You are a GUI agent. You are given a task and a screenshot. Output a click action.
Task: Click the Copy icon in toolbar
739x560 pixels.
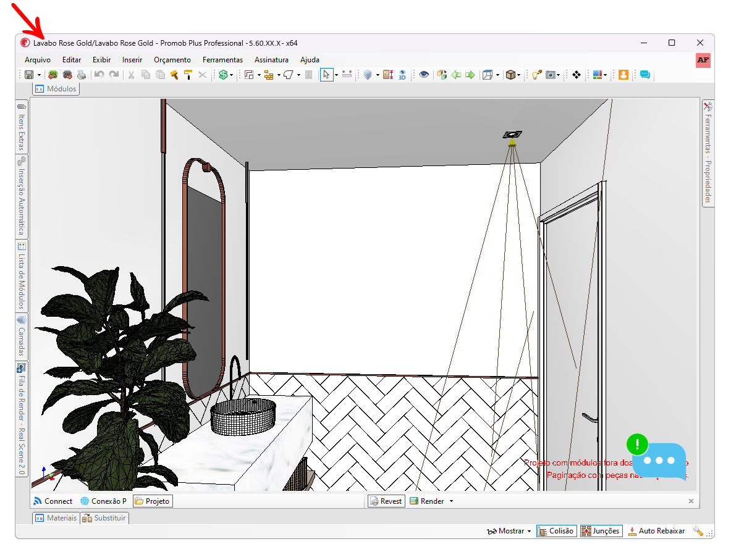[146, 75]
